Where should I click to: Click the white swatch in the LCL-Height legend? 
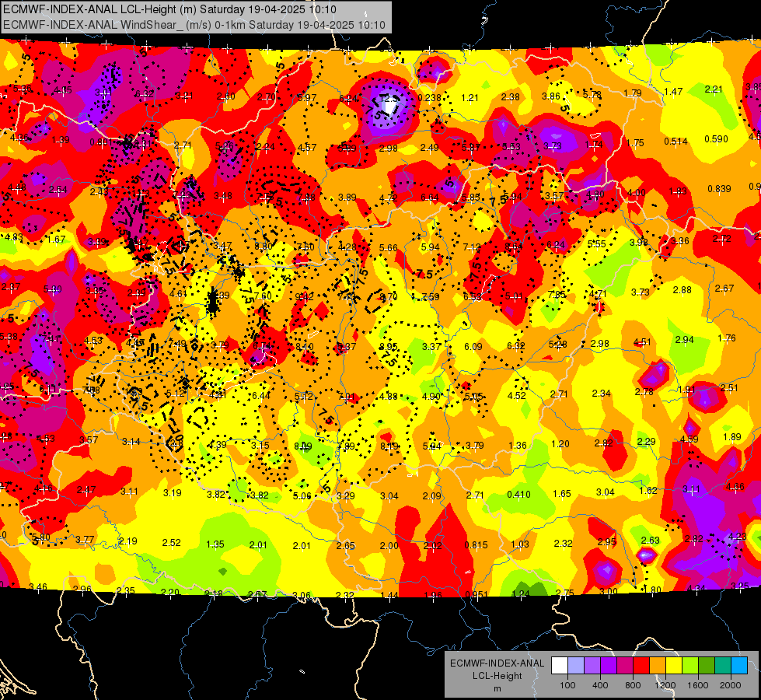tap(560, 666)
